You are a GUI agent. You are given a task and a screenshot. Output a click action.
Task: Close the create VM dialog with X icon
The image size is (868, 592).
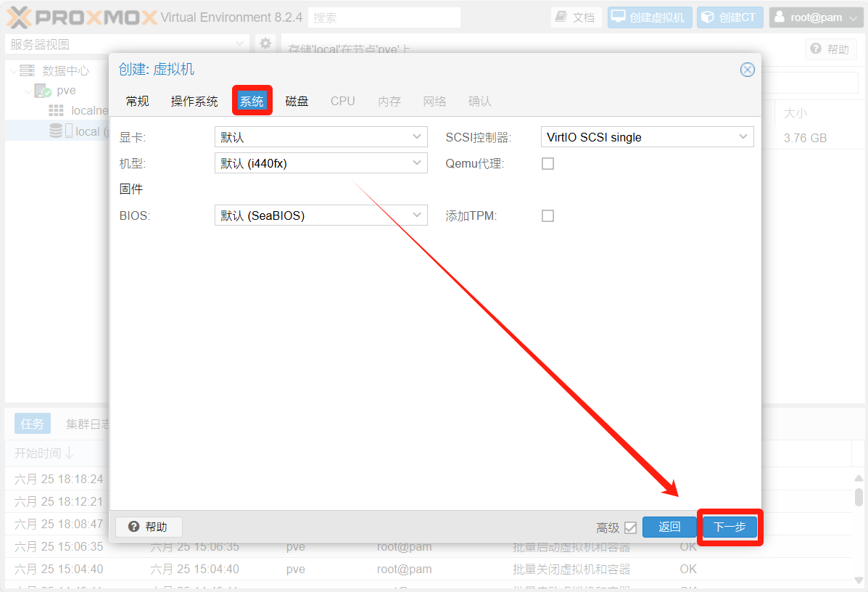click(x=747, y=70)
